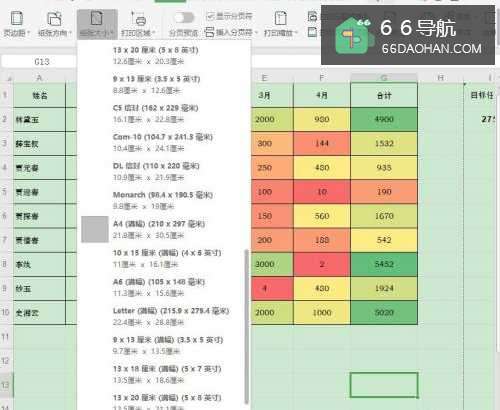Expand the insert page break dropdown arrow
The height and width of the screenshot is (410, 500).
(256, 33)
